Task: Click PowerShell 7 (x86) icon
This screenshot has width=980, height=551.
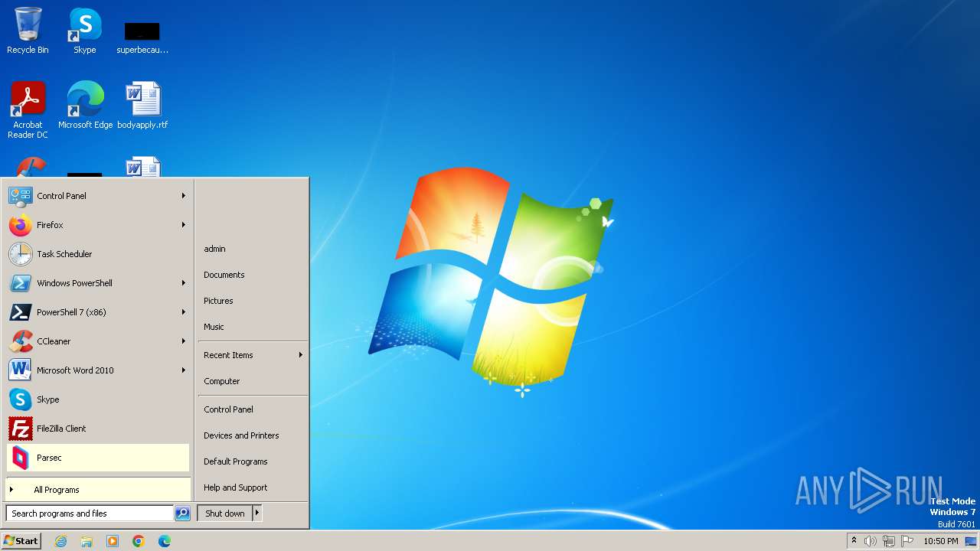Action: click(x=20, y=312)
